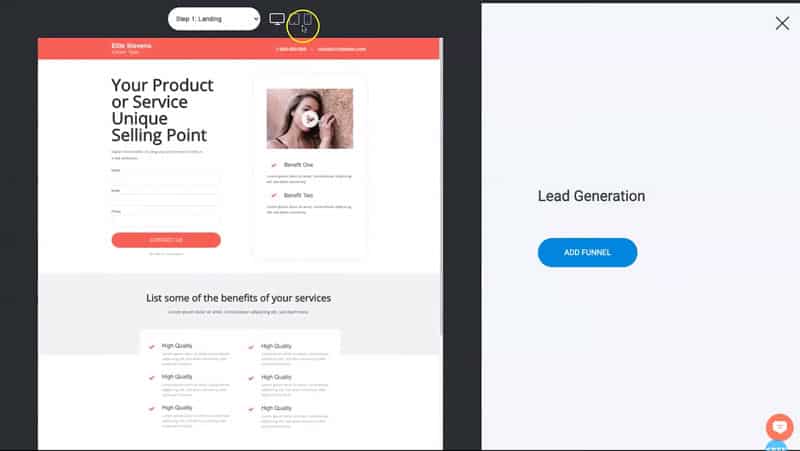Click the email address in red header
The width and height of the screenshot is (800, 451).
(341, 49)
